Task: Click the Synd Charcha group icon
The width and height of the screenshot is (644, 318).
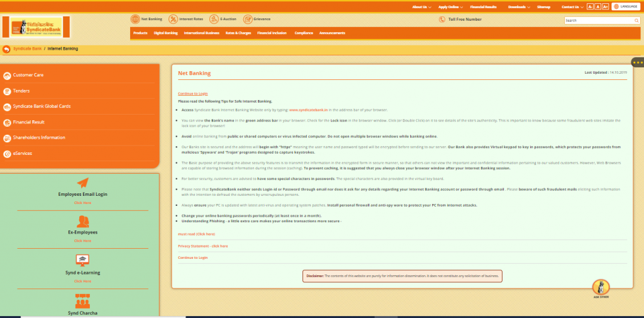Action: pyautogui.click(x=82, y=301)
